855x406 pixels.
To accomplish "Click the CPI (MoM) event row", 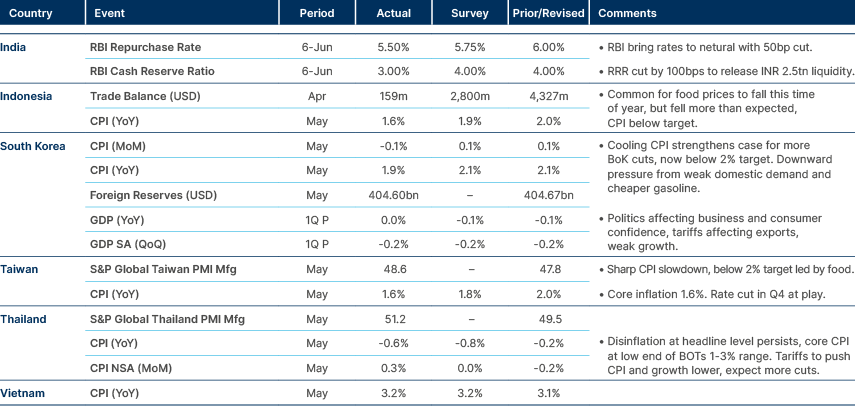I will [x=118, y=146].
